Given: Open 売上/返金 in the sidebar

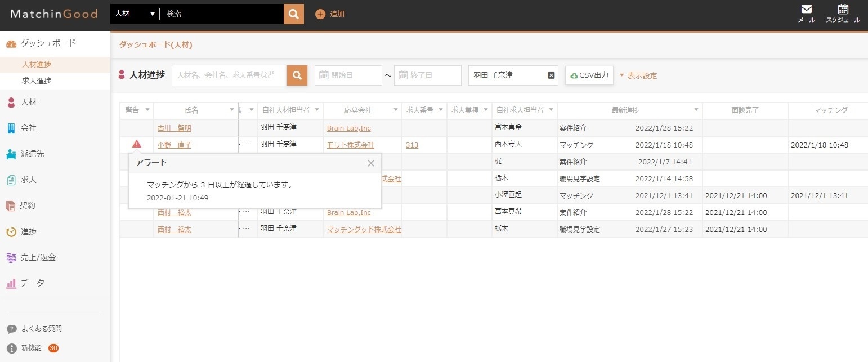Looking at the screenshot, I should click(38, 257).
